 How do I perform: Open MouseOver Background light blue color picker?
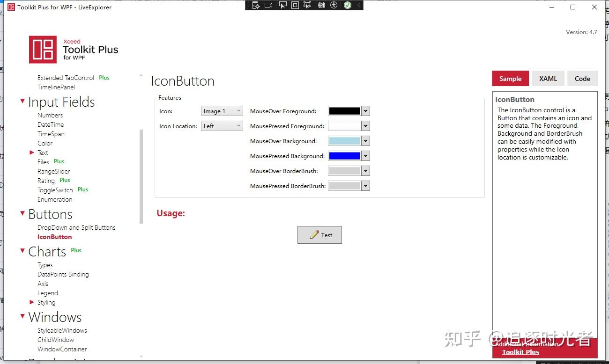(349, 141)
